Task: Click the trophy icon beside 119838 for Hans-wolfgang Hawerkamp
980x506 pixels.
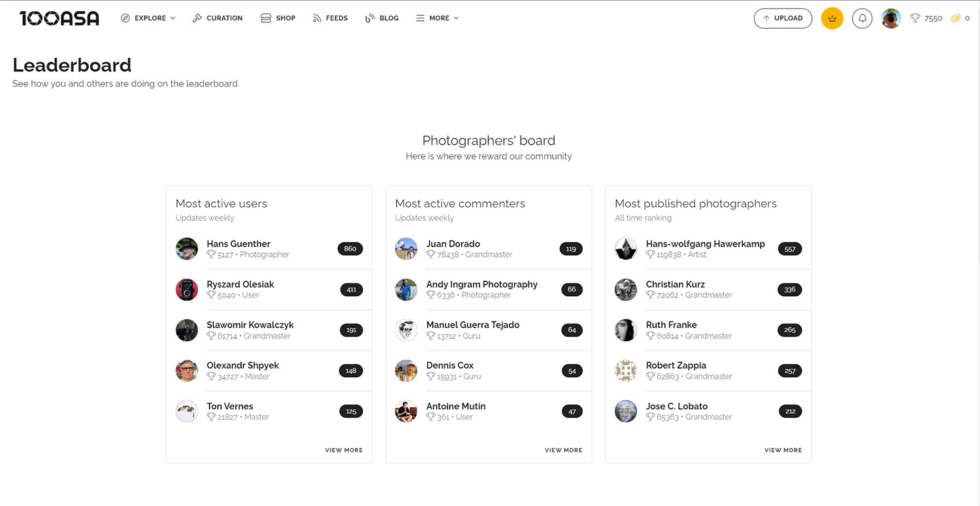Action: pyautogui.click(x=650, y=254)
